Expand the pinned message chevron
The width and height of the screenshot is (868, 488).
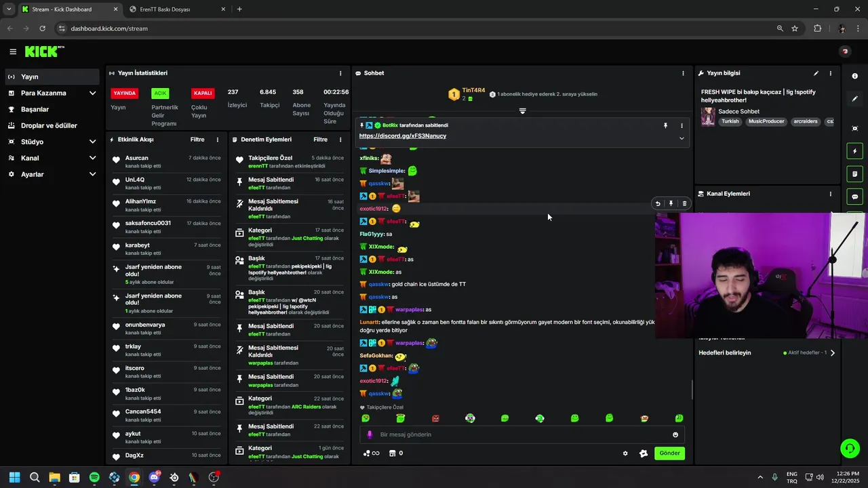[682, 138]
